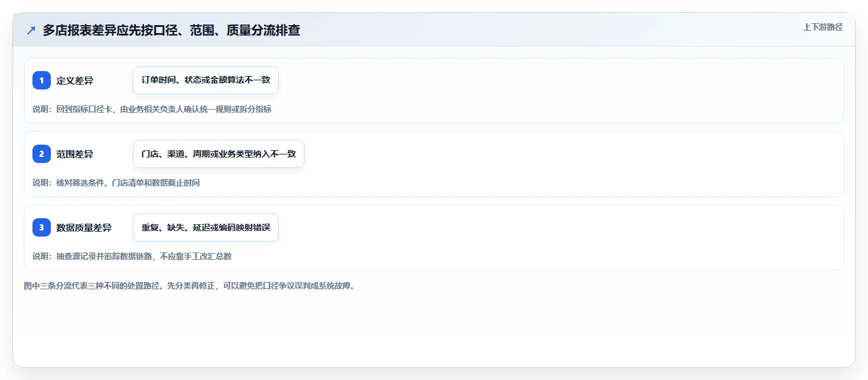The height and width of the screenshot is (380, 868).
Task: Click the 重复、缺失、延迟或编码映射错误 box
Action: tap(206, 227)
